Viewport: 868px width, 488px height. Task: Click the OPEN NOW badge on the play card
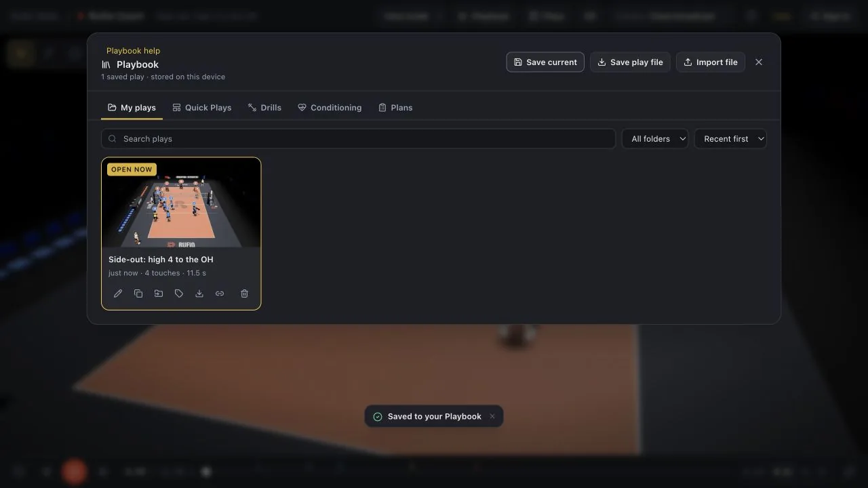(x=132, y=169)
